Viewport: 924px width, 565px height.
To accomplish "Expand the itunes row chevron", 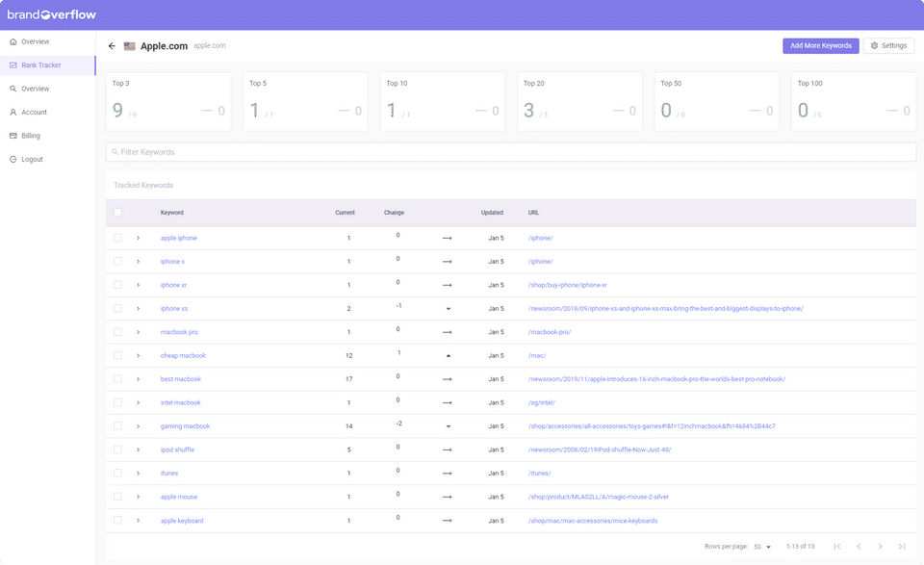I will [138, 474].
